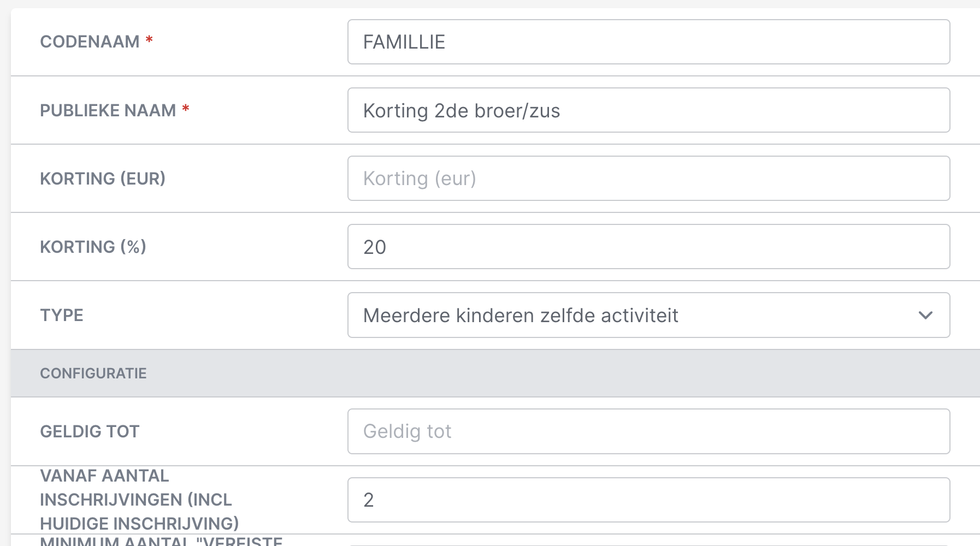Viewport: 980px width, 546px height.
Task: Select the Korting (%) field containing 20
Action: tap(648, 247)
